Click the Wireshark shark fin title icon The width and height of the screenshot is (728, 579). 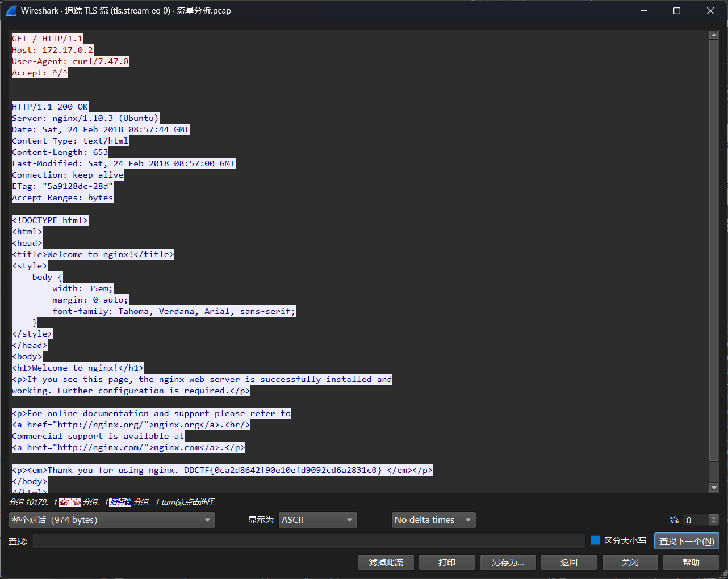point(11,11)
